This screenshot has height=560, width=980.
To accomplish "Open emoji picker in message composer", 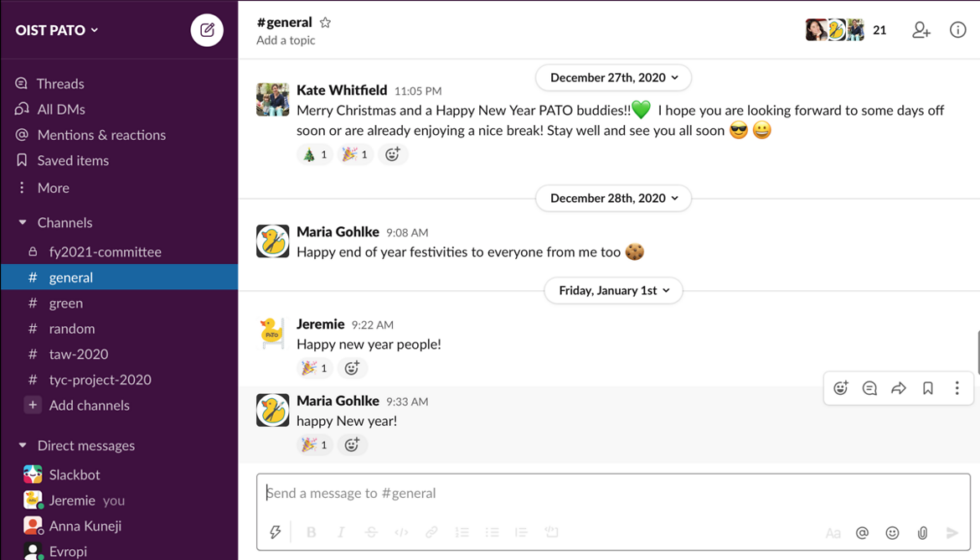I will [892, 532].
